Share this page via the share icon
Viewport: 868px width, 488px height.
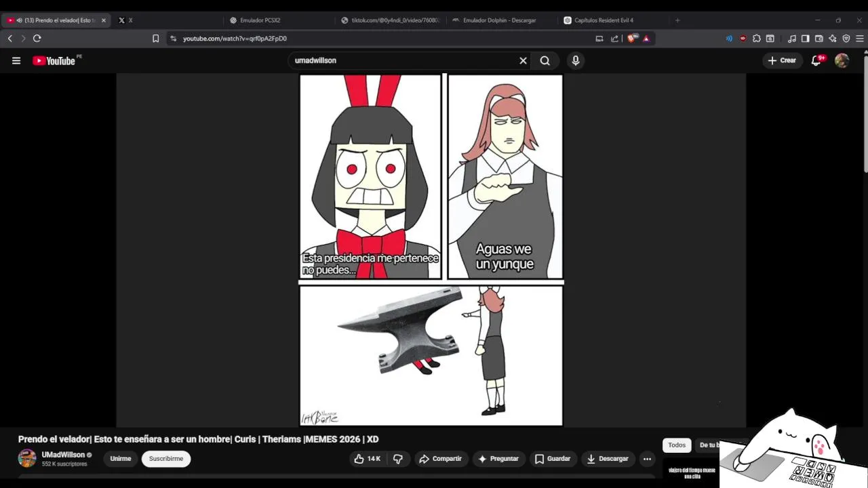[x=614, y=39]
